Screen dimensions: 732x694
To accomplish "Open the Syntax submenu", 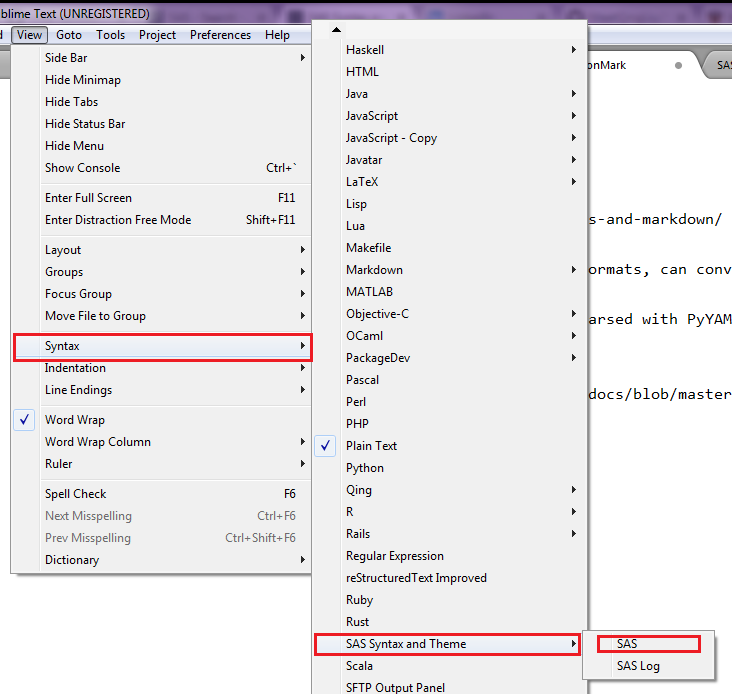I will tap(162, 346).
